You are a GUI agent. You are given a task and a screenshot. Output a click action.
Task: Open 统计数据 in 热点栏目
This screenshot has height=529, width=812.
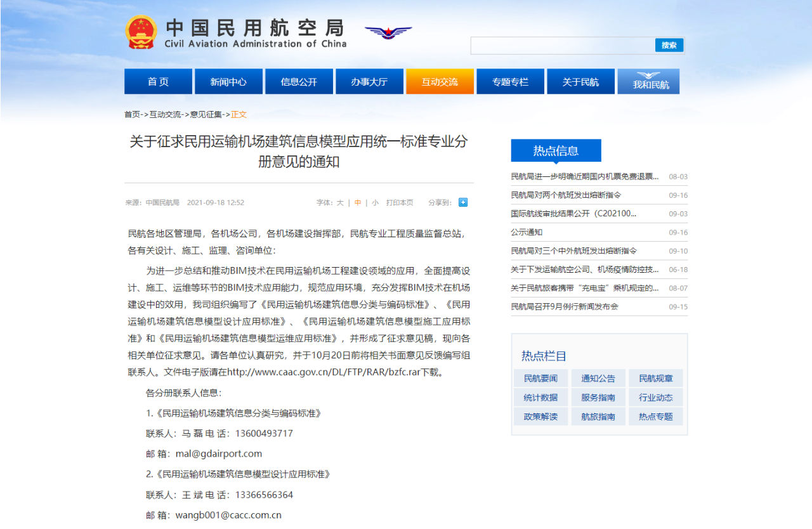click(541, 398)
